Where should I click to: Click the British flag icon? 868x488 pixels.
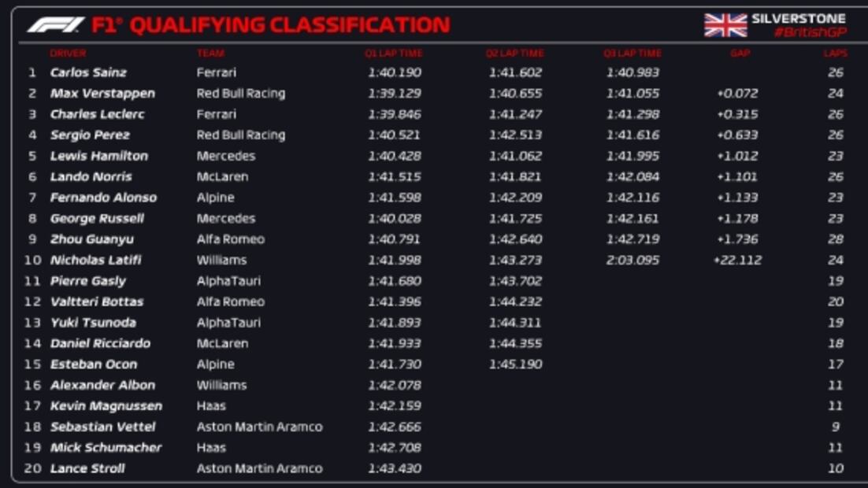tap(725, 25)
